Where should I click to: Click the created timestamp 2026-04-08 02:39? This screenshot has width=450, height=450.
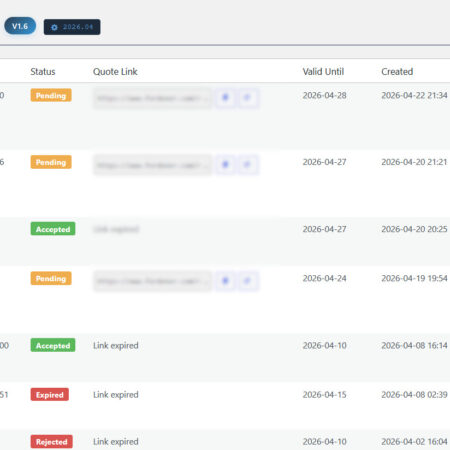tap(414, 395)
